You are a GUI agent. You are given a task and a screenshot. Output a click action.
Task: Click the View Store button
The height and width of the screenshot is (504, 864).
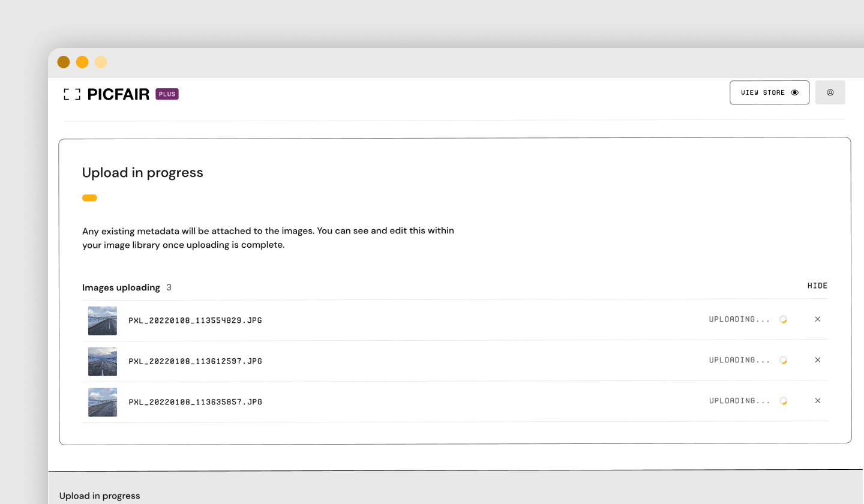point(769,92)
